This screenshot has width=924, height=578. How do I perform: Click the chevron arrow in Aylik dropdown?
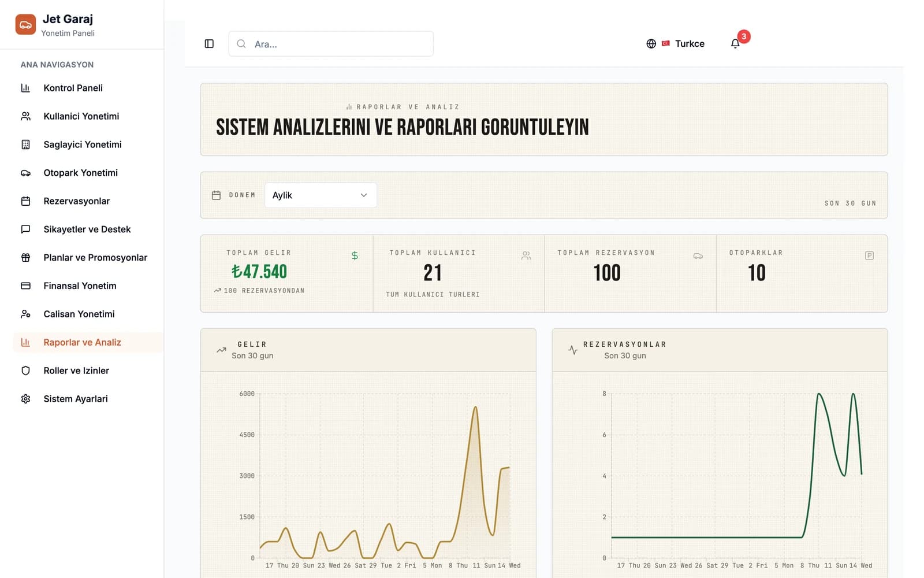point(364,195)
